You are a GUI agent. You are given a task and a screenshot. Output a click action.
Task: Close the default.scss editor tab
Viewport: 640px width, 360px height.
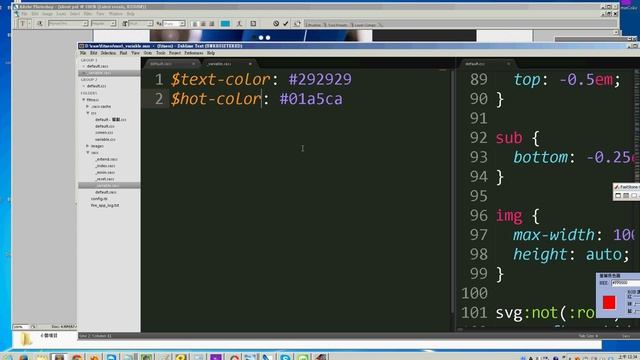tap(193, 64)
